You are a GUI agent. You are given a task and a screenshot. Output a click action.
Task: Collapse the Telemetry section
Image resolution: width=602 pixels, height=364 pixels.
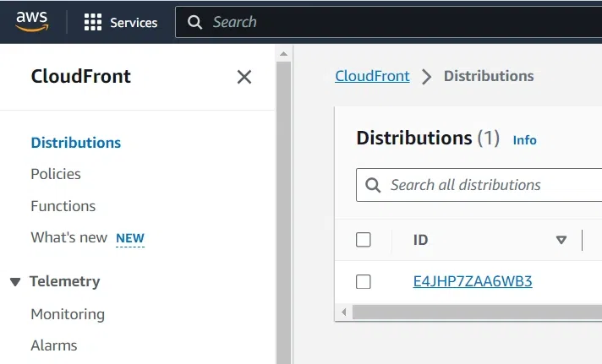click(x=15, y=282)
